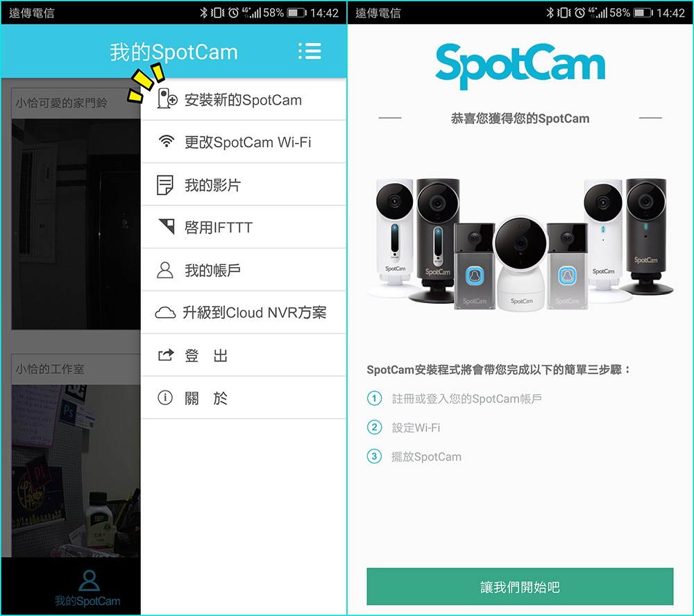The height and width of the screenshot is (616, 694).
Task: Click 設定Wi-Fi step text
Action: pos(416,427)
